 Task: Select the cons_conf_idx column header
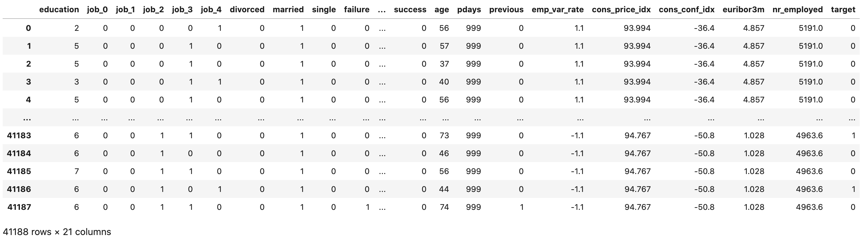coord(686,9)
